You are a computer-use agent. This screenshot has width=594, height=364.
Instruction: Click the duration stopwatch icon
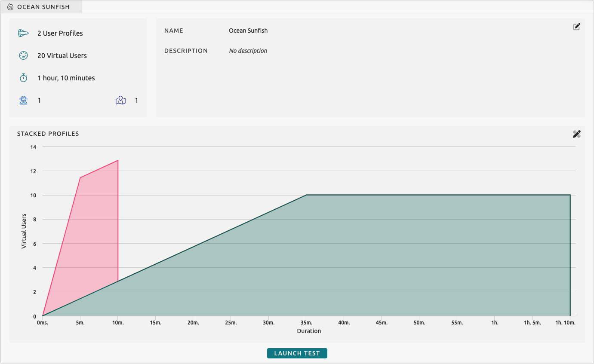coord(23,78)
